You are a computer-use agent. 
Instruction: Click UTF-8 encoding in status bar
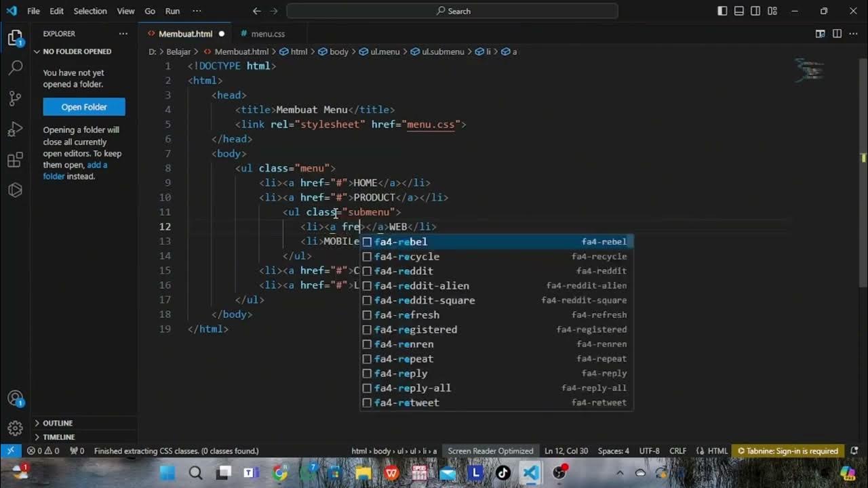point(649,451)
